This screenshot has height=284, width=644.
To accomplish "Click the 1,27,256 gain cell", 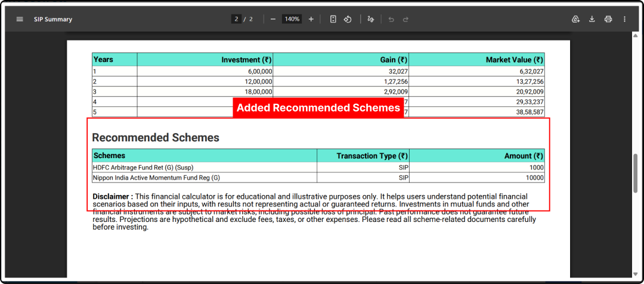I will point(341,81).
